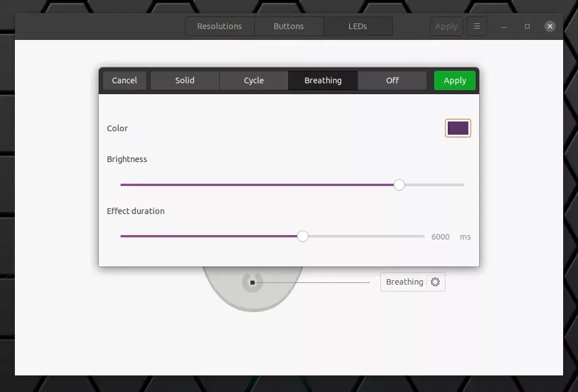Viewport: 578px width, 392px height.
Task: Switch to the Resolutions tab
Action: tap(220, 26)
